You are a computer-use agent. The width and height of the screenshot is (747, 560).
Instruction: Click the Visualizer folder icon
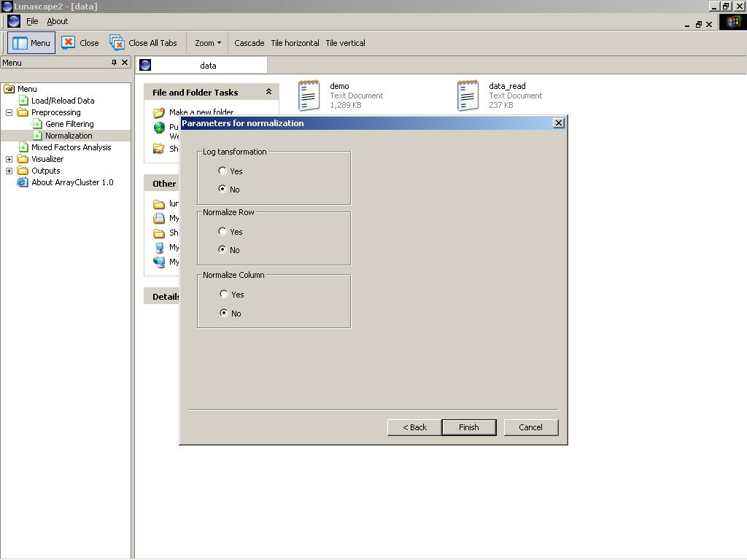click(23, 158)
